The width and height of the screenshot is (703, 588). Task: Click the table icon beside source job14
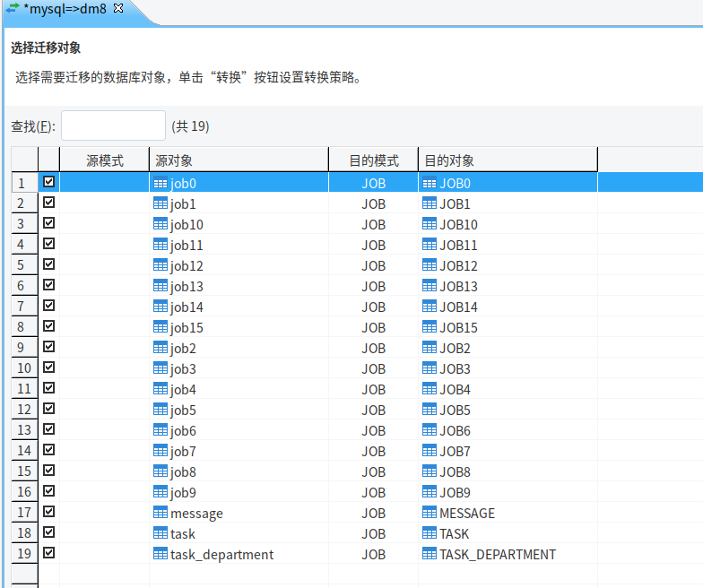pyautogui.click(x=160, y=307)
